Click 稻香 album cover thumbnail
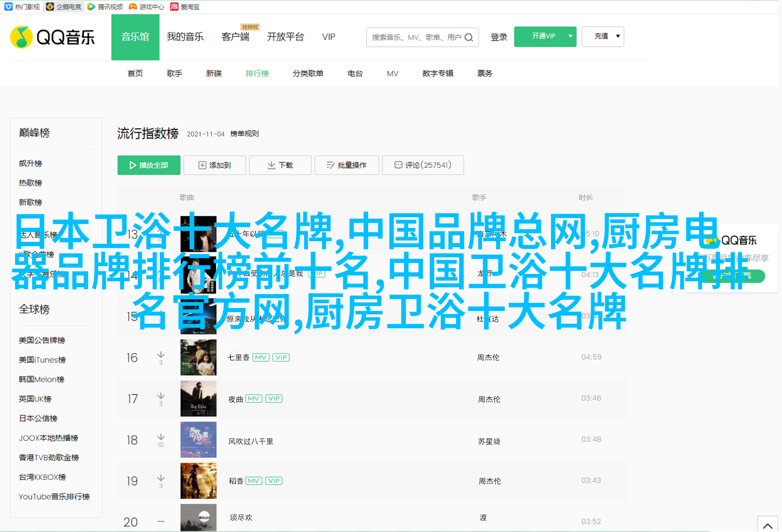 [x=199, y=481]
